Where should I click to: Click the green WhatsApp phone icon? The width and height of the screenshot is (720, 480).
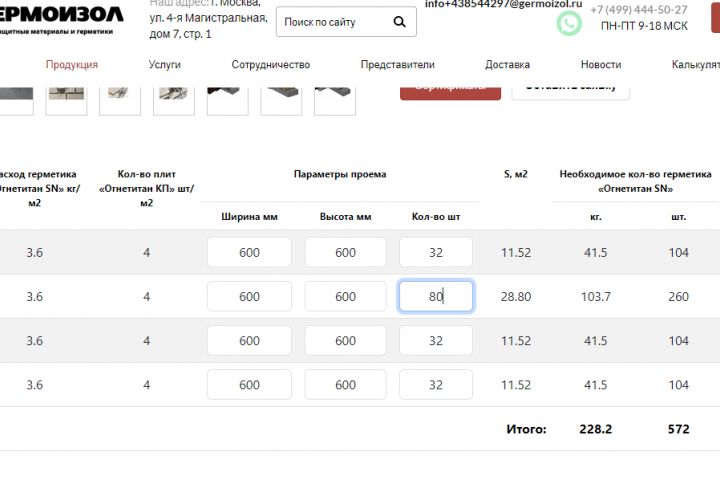coord(569,22)
